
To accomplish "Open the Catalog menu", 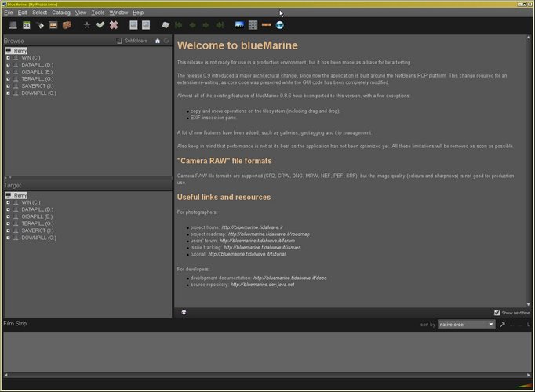I will point(61,13).
